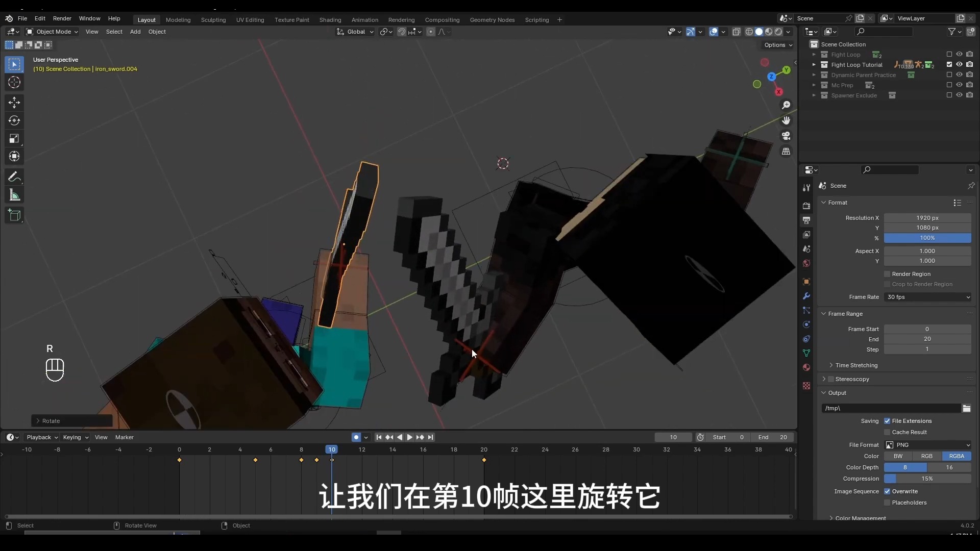
Task: Open the Frame Rate 30 fps dropdown
Action: tap(927, 297)
